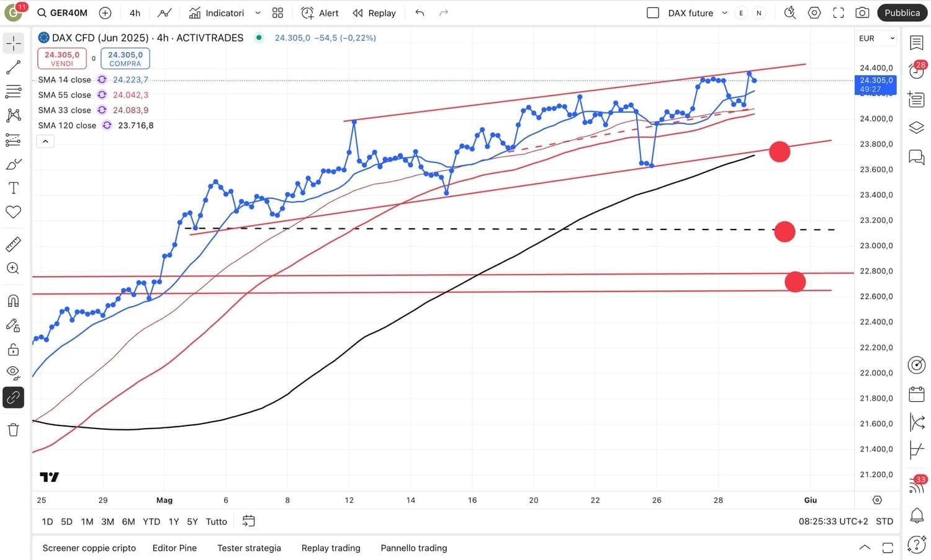The width and height of the screenshot is (931, 560).
Task: Open the chart style selector
Action: click(164, 13)
